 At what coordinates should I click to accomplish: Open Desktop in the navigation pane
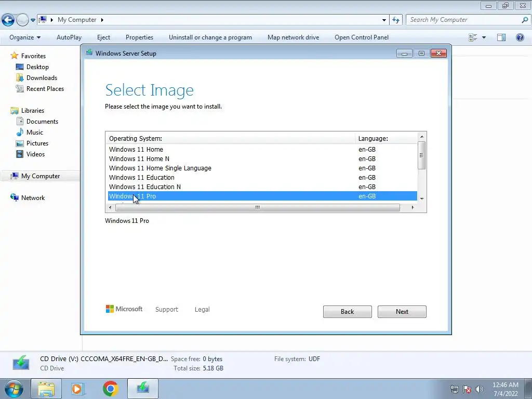point(37,67)
